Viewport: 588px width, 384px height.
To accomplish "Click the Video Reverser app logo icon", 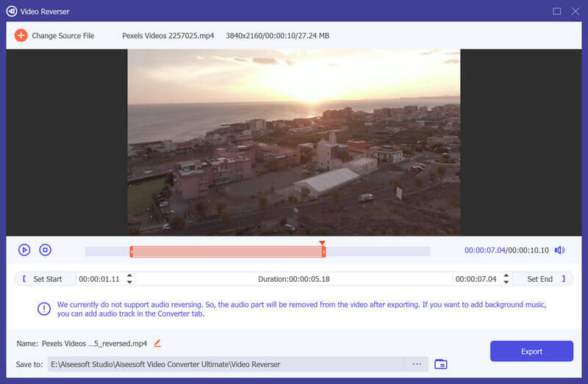I will click(12, 11).
